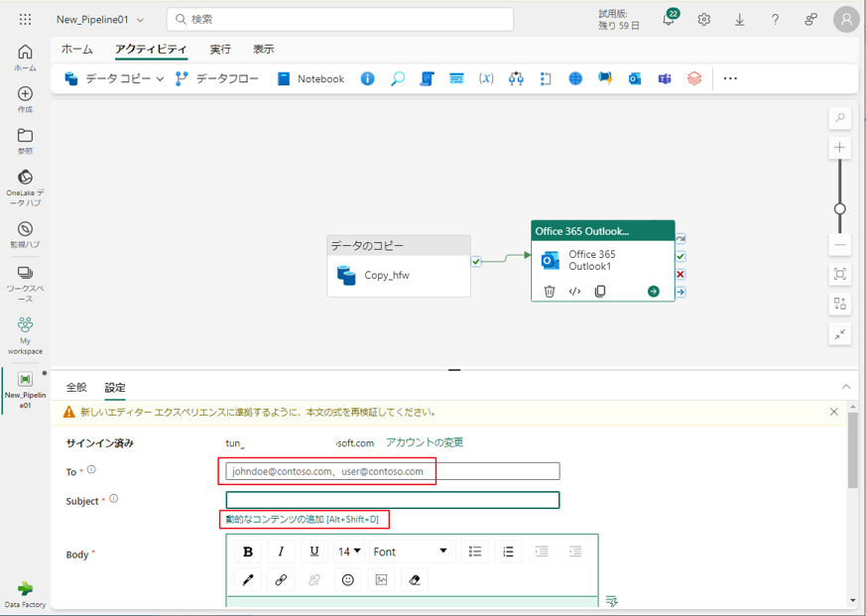Open the Font dropdown in Body

point(411,552)
